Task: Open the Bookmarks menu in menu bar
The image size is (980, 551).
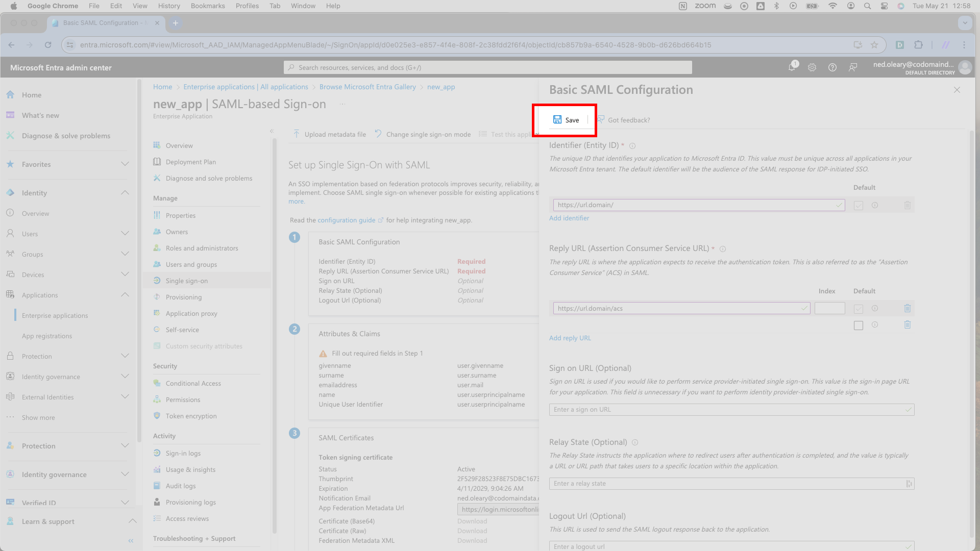Action: [208, 6]
